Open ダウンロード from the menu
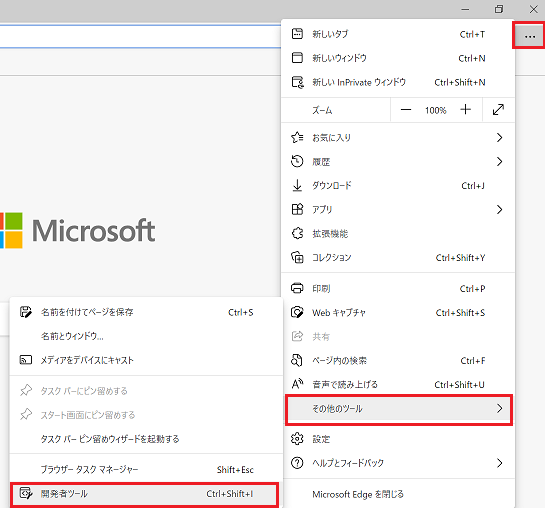The image size is (545, 508). (x=398, y=185)
